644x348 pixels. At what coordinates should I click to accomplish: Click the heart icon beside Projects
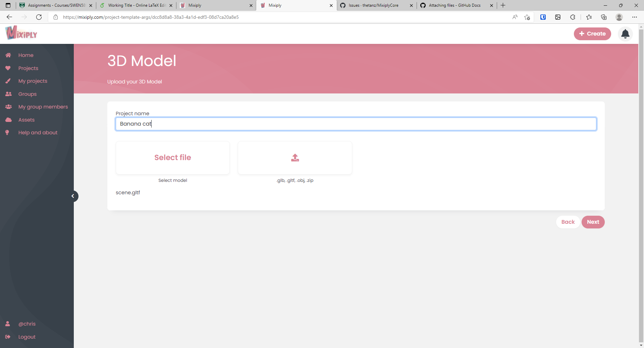click(x=8, y=68)
